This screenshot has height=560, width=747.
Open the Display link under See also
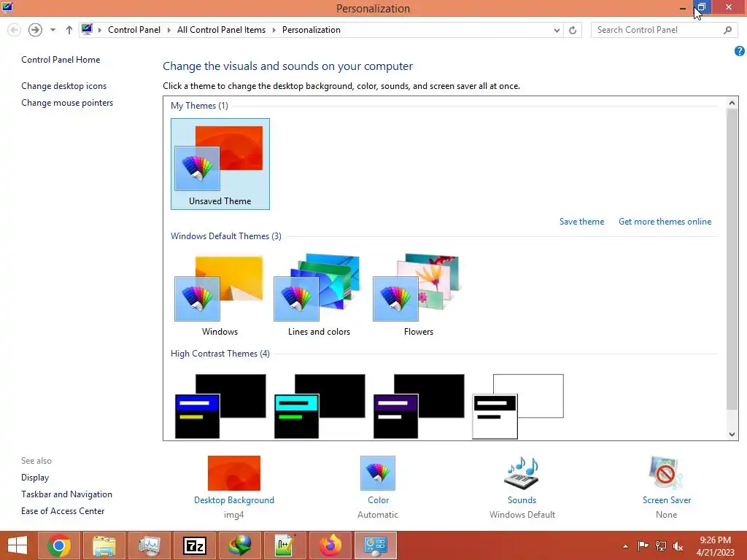click(35, 477)
